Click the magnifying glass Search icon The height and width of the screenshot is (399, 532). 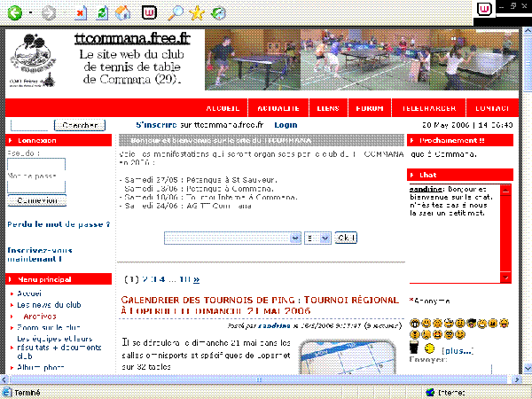(x=176, y=13)
